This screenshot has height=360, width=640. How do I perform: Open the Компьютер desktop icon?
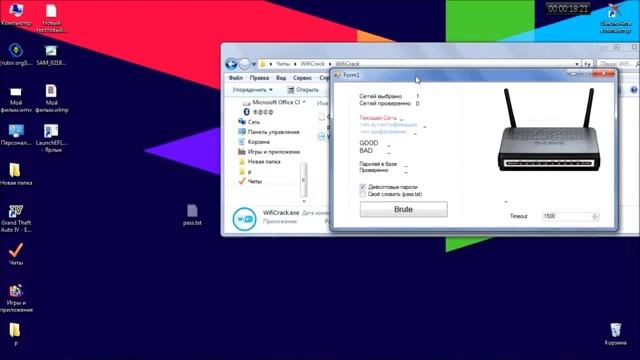pyautogui.click(x=16, y=14)
